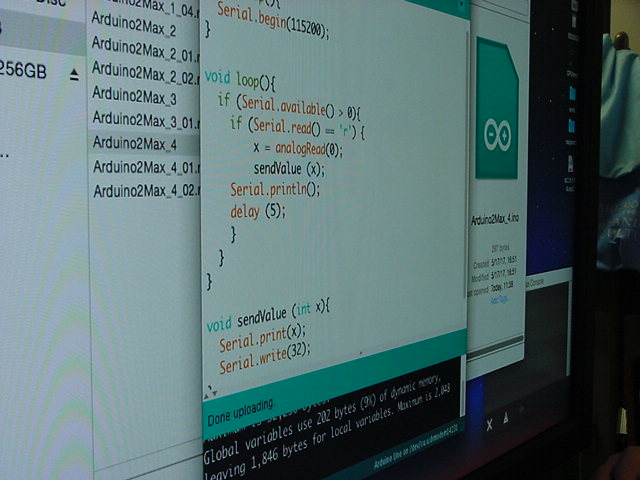Place cursor on the delay (5); line
This screenshot has width=640, height=480.
258,211
